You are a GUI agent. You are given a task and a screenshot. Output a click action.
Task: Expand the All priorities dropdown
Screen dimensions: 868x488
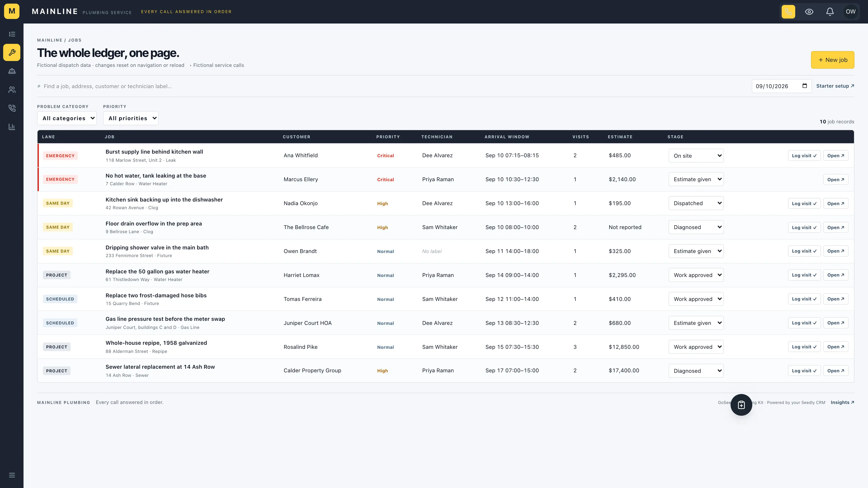(x=131, y=118)
